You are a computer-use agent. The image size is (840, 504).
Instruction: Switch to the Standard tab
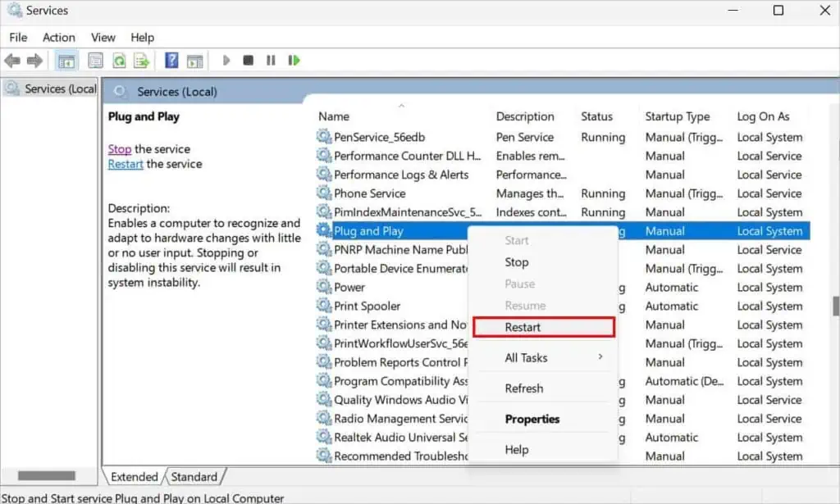point(194,476)
